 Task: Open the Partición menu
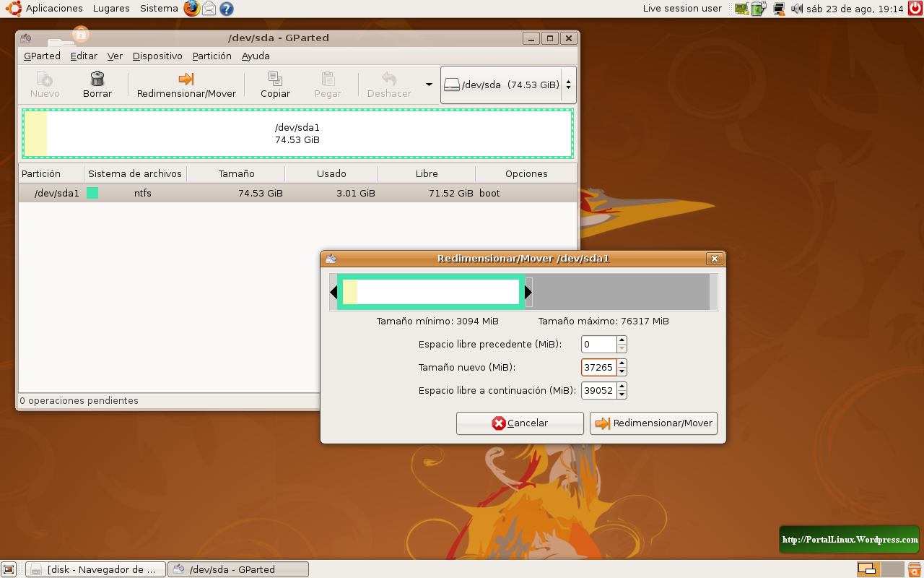coord(212,56)
